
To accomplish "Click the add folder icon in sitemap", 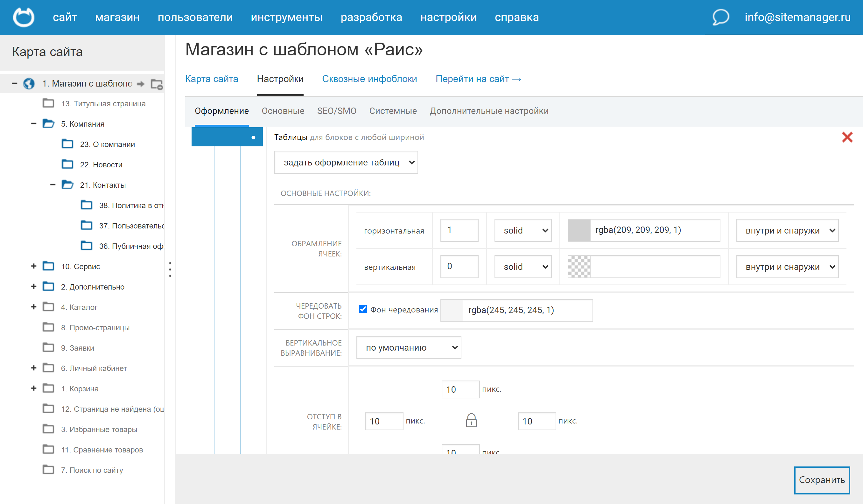I will point(157,84).
